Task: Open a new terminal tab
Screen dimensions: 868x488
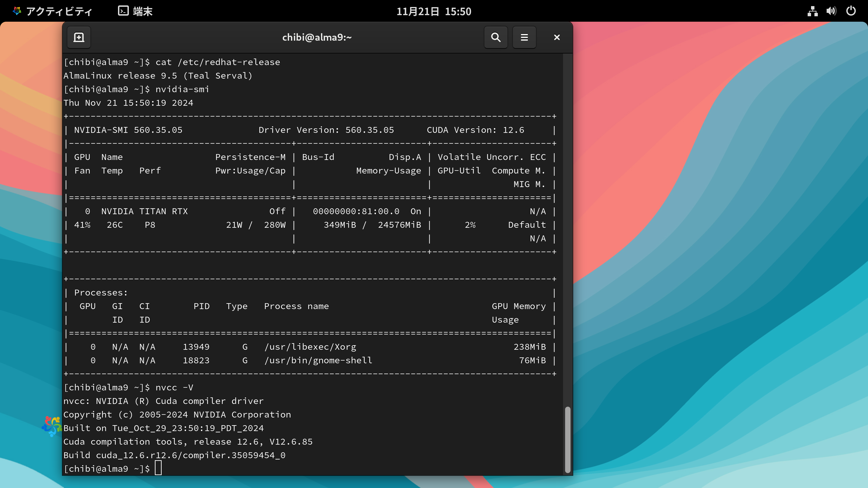Action: point(79,37)
